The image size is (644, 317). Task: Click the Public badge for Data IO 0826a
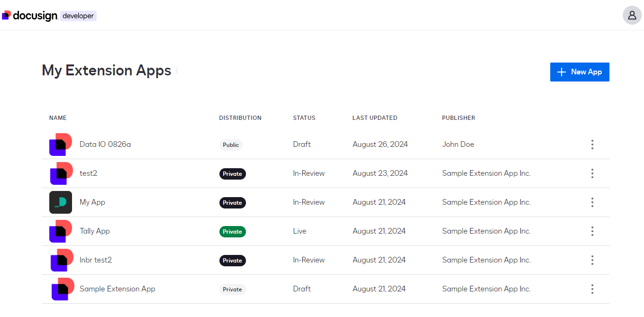(x=231, y=145)
